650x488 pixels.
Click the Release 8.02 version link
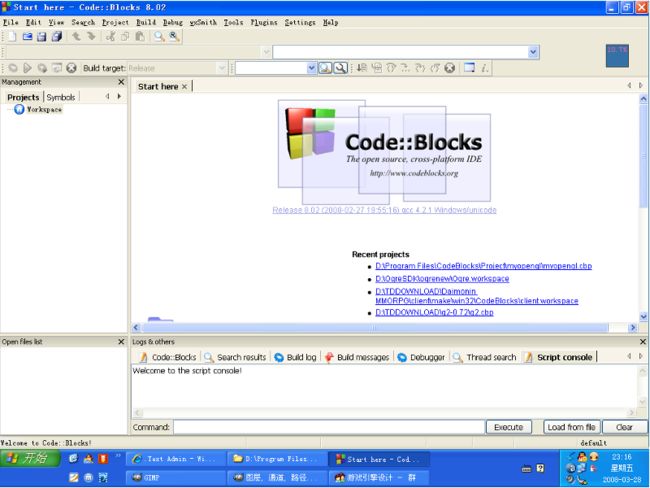(384, 210)
